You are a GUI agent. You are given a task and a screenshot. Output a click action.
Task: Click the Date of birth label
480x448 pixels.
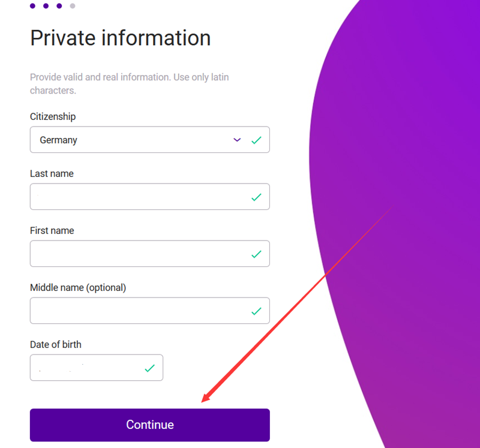pos(56,345)
